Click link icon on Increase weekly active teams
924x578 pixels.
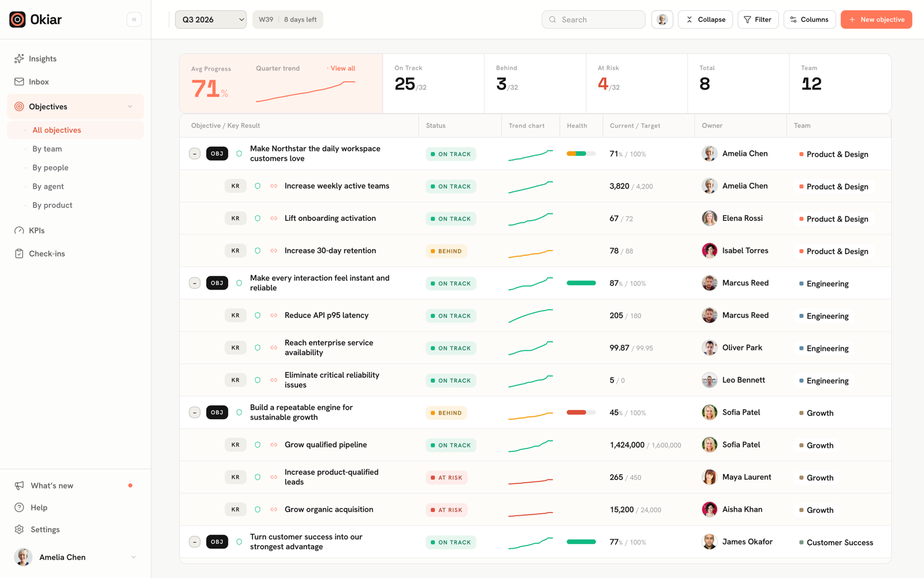tap(274, 186)
